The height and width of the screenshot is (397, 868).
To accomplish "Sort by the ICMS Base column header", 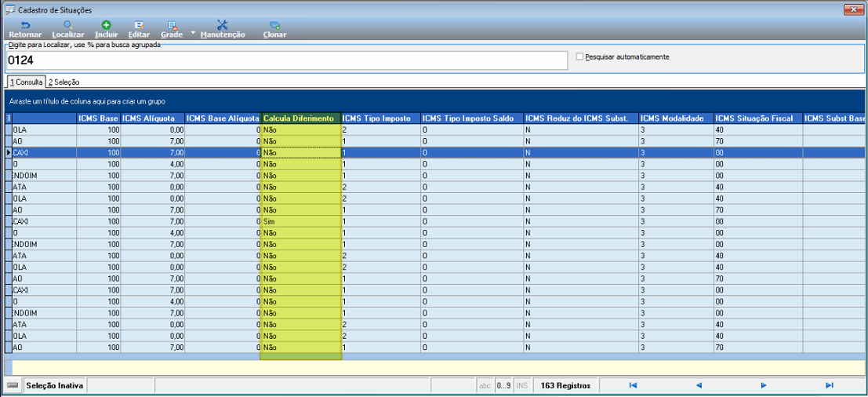I will (99, 118).
